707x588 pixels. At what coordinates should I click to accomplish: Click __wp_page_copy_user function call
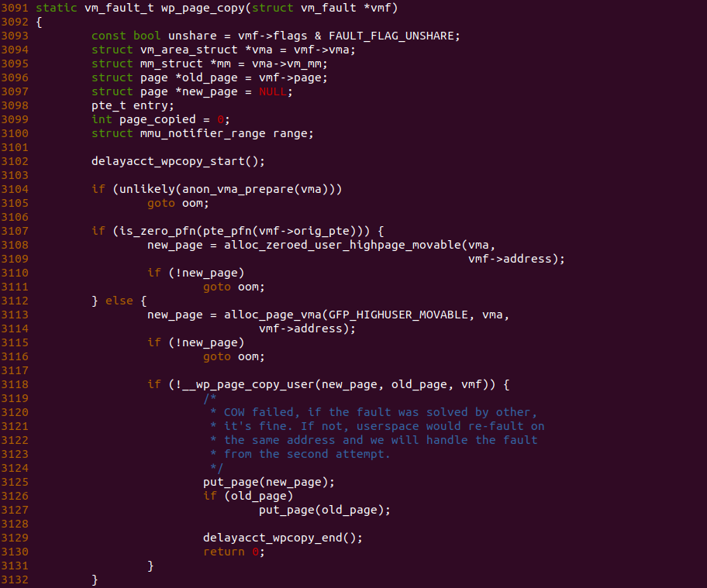pyautogui.click(x=248, y=385)
